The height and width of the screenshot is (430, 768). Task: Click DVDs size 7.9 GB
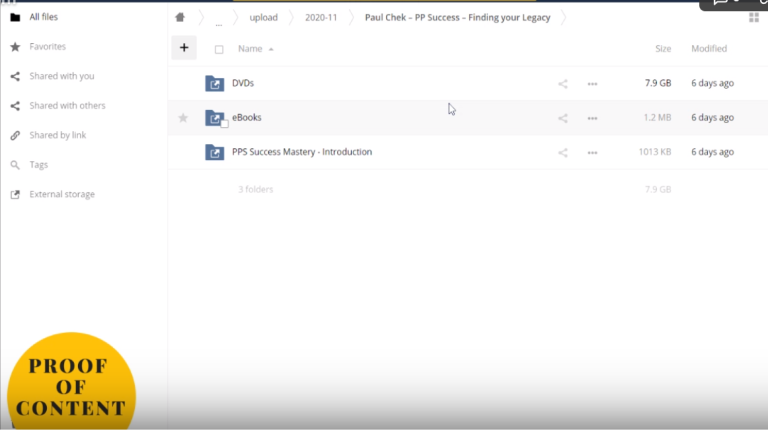click(x=658, y=83)
